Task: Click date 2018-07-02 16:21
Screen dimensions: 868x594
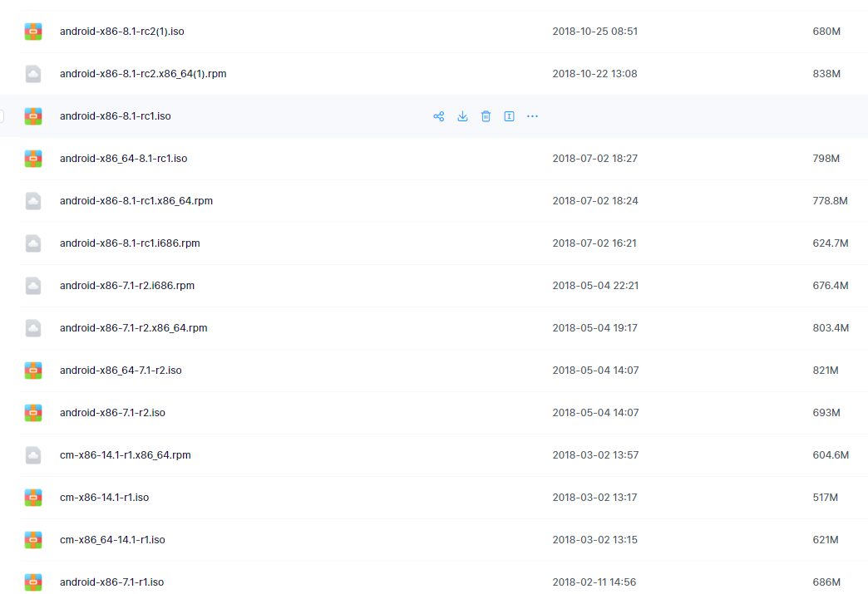Action: [x=594, y=243]
